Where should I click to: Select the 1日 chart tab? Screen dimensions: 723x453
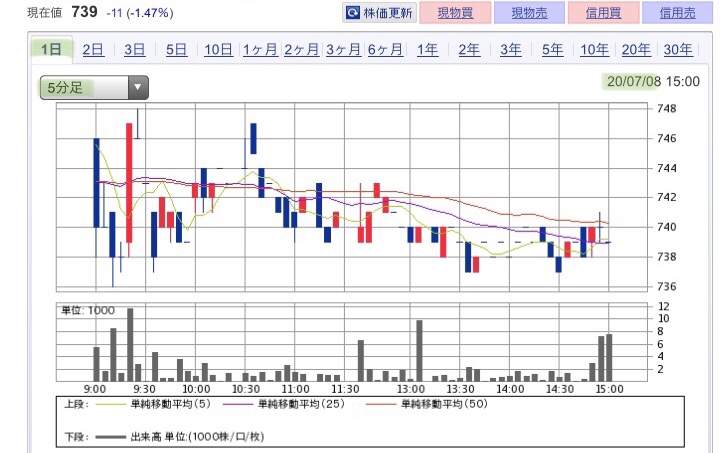pyautogui.click(x=51, y=49)
